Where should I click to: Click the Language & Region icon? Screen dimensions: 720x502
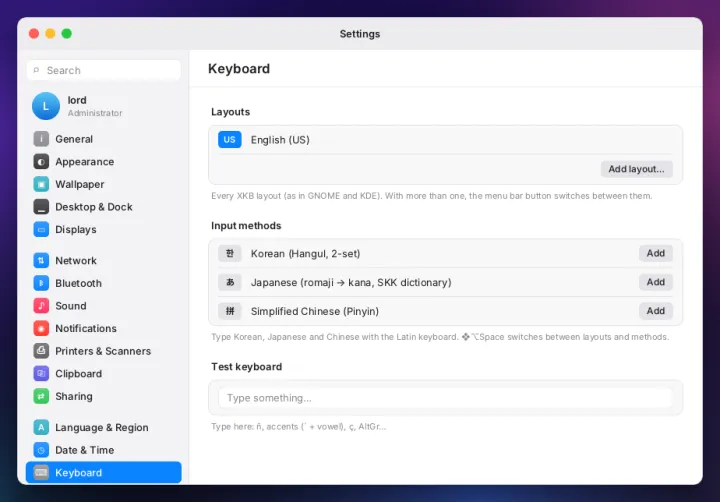[x=41, y=427]
